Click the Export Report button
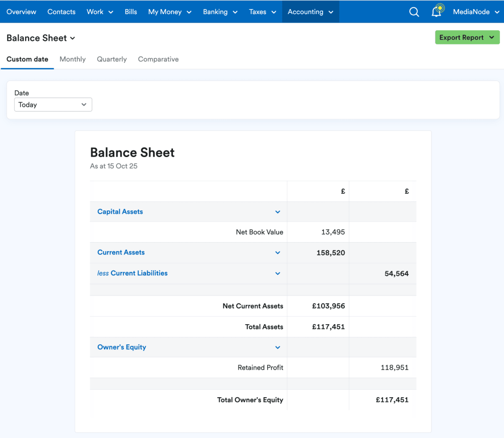504x438 pixels. [467, 37]
